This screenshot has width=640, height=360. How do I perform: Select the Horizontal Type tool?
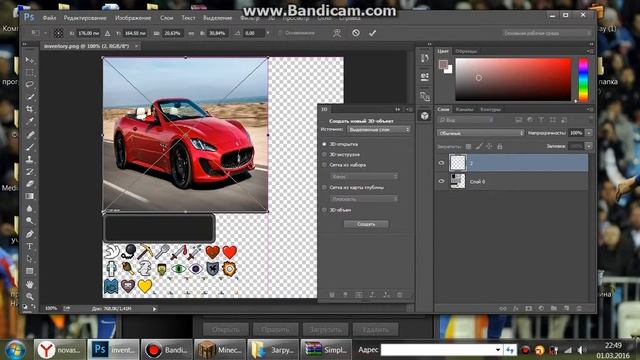[29, 247]
